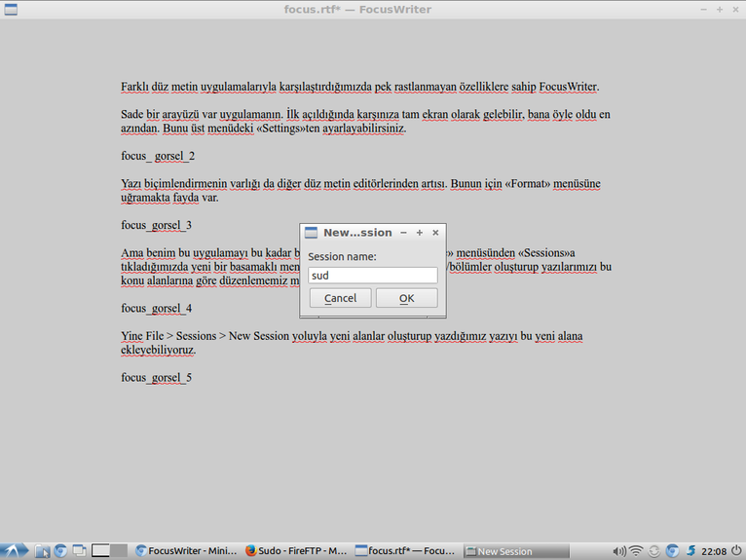The image size is (746, 560).
Task: Click the text line focus_gorsel_3
Action: pyautogui.click(x=156, y=225)
